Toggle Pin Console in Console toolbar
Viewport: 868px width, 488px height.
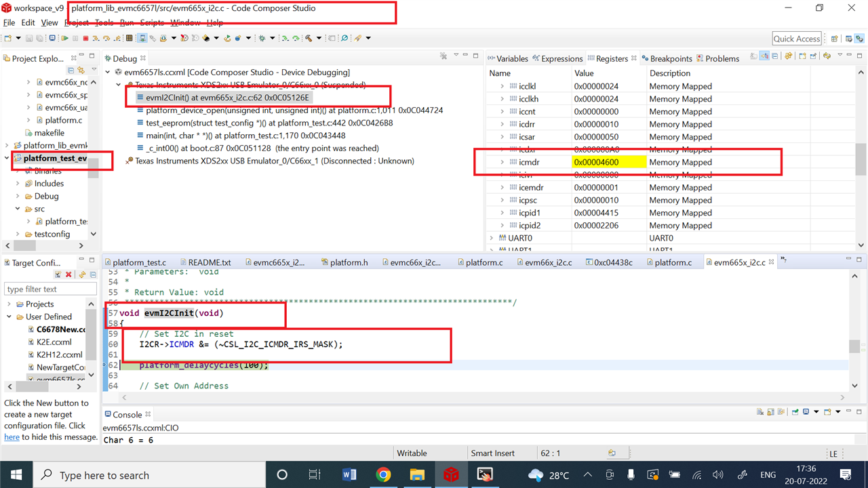(x=795, y=412)
